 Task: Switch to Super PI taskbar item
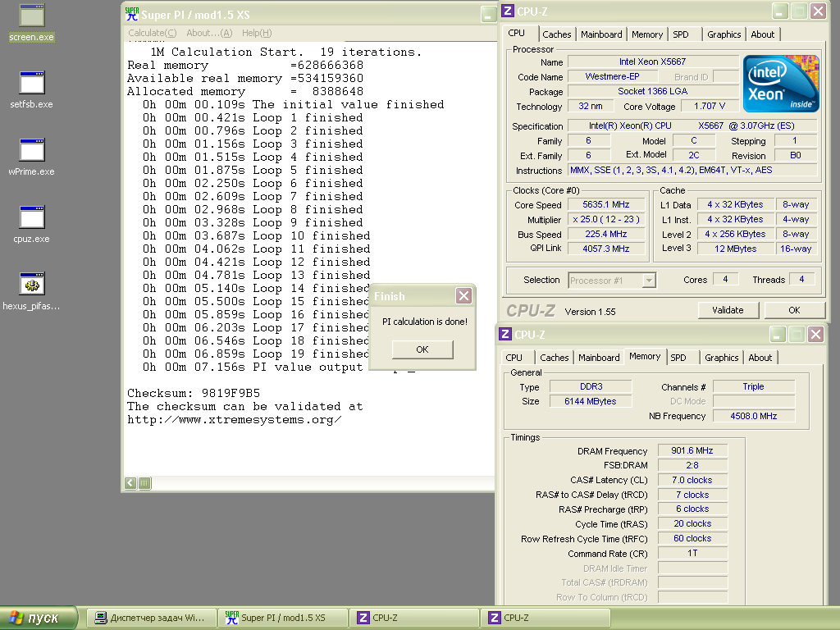pyautogui.click(x=283, y=618)
